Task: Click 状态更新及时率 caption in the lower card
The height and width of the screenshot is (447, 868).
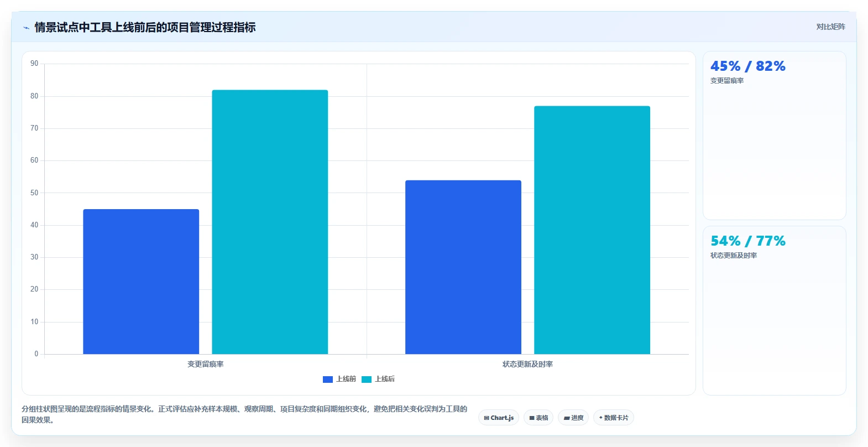Action: 734,256
